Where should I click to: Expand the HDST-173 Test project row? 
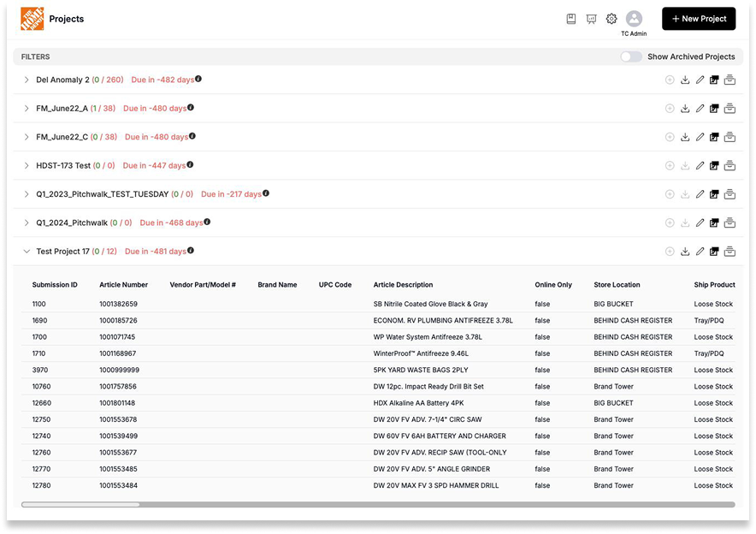[27, 165]
